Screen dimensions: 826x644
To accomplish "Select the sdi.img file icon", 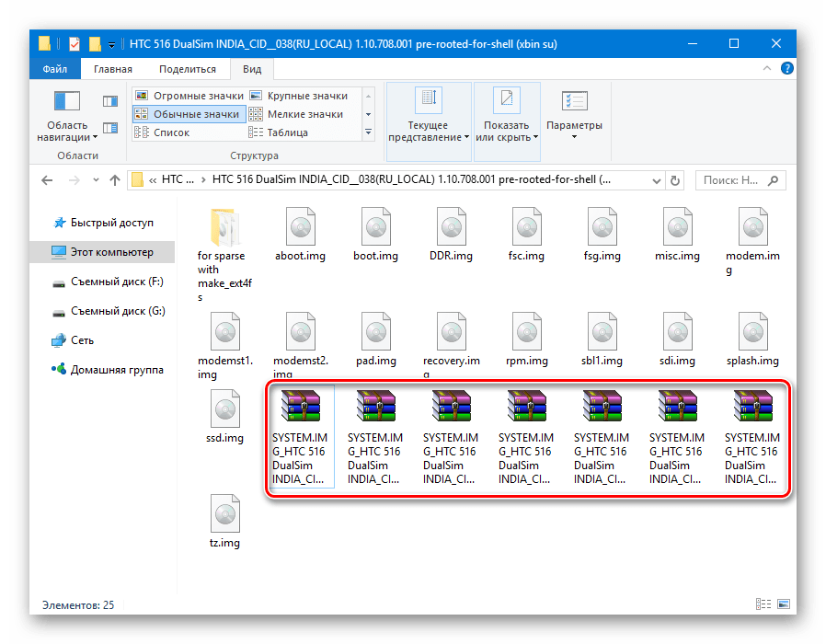I will point(677,331).
